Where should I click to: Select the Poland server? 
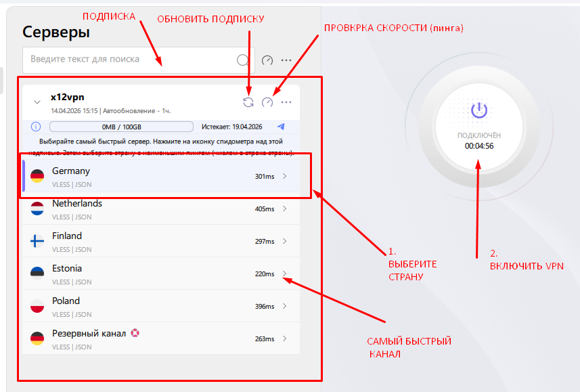coord(135,307)
